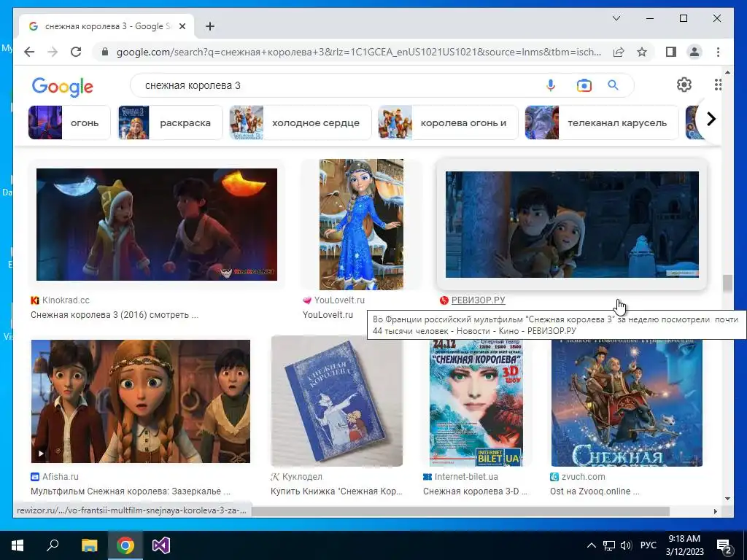
Task: Open YouLoveIt.ru Snow Queen doll image
Action: [x=361, y=225]
